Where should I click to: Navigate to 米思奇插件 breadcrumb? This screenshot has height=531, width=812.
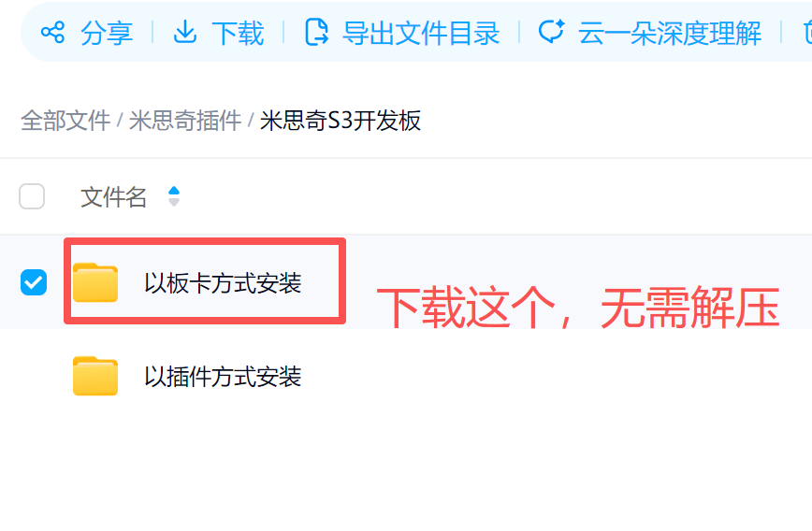coord(185,121)
